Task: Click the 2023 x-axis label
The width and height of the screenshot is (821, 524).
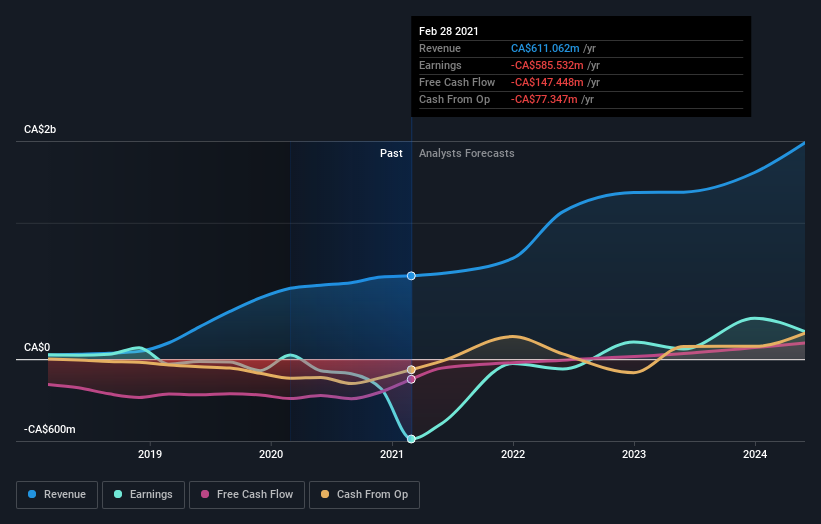Action: pyautogui.click(x=634, y=454)
